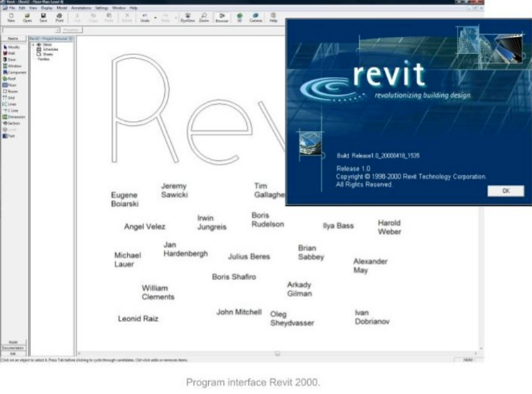Choose the Roof tool

click(x=9, y=79)
